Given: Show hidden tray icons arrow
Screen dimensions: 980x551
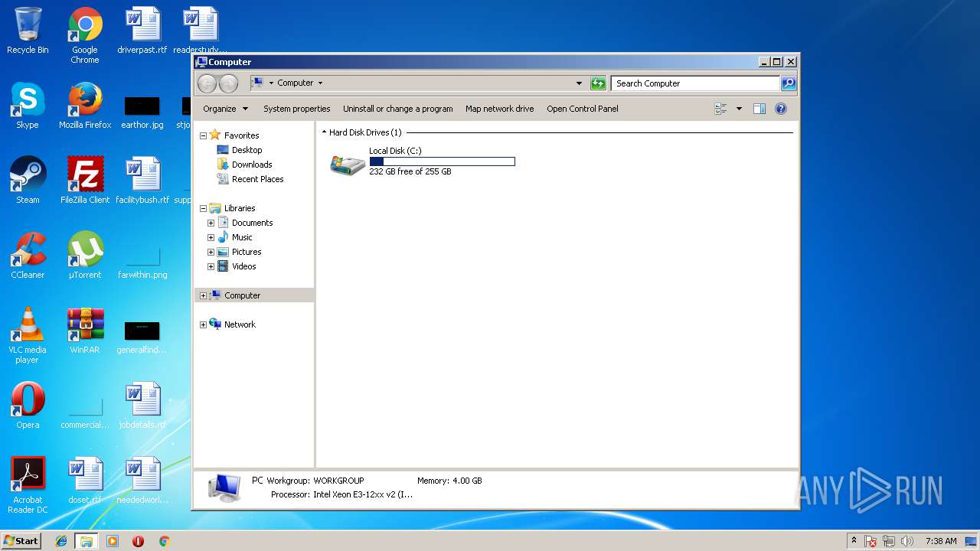Looking at the screenshot, I should [x=854, y=541].
